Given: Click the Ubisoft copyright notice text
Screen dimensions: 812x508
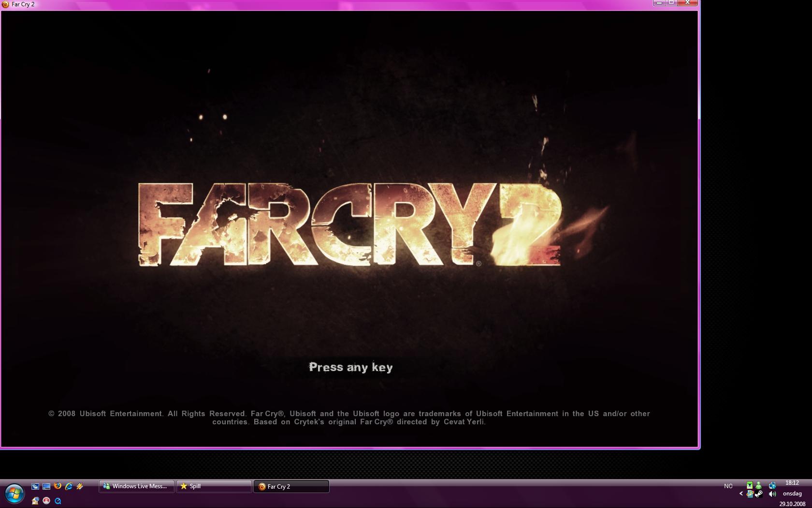Looking at the screenshot, I should pyautogui.click(x=349, y=418).
